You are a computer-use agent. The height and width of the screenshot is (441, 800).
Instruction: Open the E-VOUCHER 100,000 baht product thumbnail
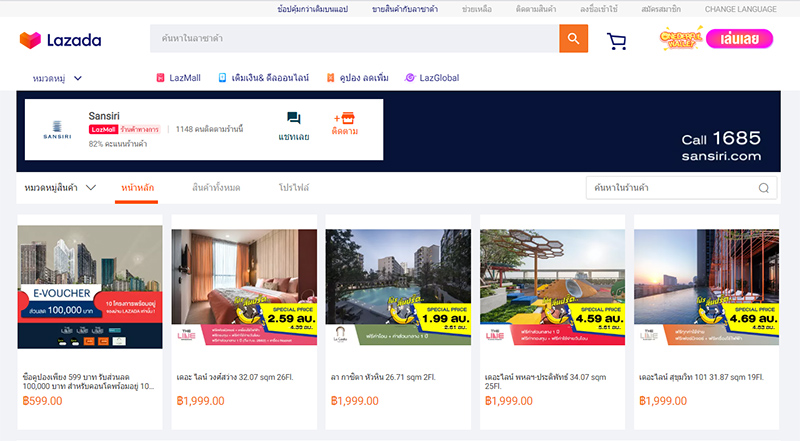click(x=90, y=287)
